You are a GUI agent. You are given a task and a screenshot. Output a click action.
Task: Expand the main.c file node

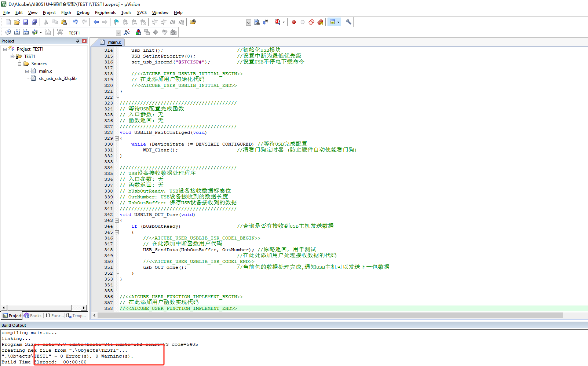point(27,71)
